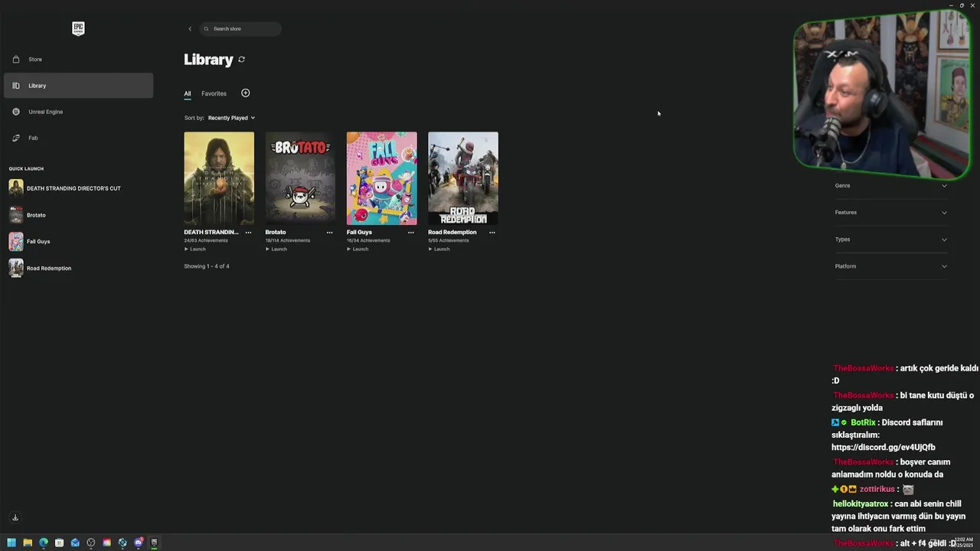Image resolution: width=980 pixels, height=551 pixels.
Task: Switch to the Favorites tab
Action: pyautogui.click(x=214, y=93)
